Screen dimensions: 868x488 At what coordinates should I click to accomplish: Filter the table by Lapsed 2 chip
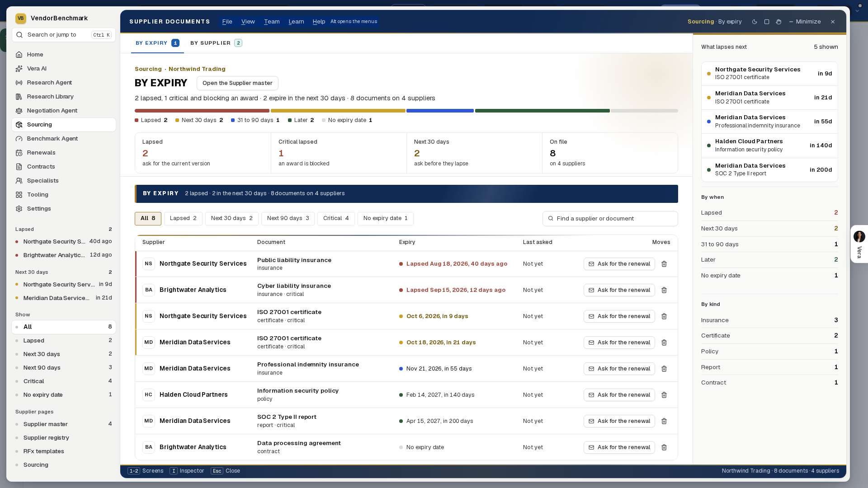click(x=183, y=219)
